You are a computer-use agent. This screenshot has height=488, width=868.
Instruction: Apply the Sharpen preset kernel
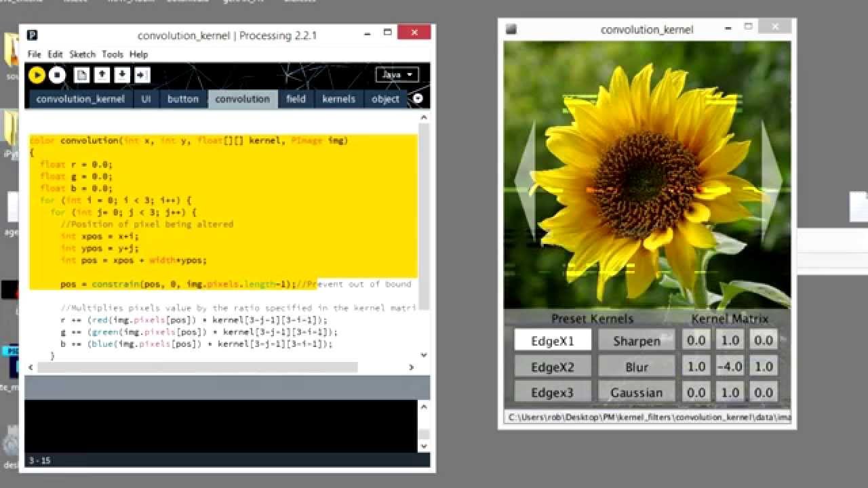click(637, 340)
